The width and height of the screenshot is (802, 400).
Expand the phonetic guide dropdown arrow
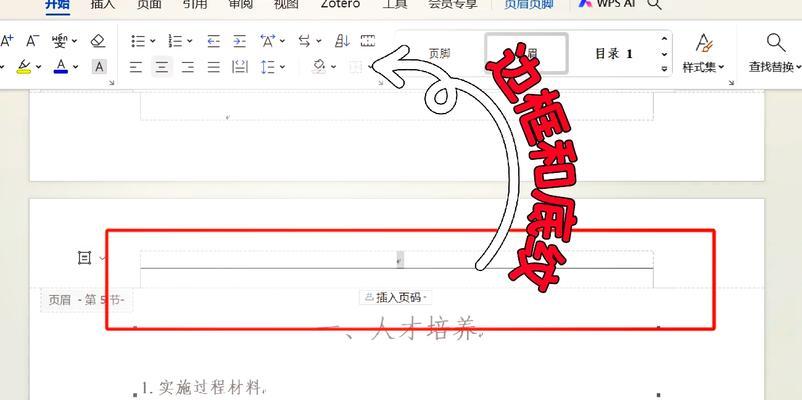(x=75, y=41)
